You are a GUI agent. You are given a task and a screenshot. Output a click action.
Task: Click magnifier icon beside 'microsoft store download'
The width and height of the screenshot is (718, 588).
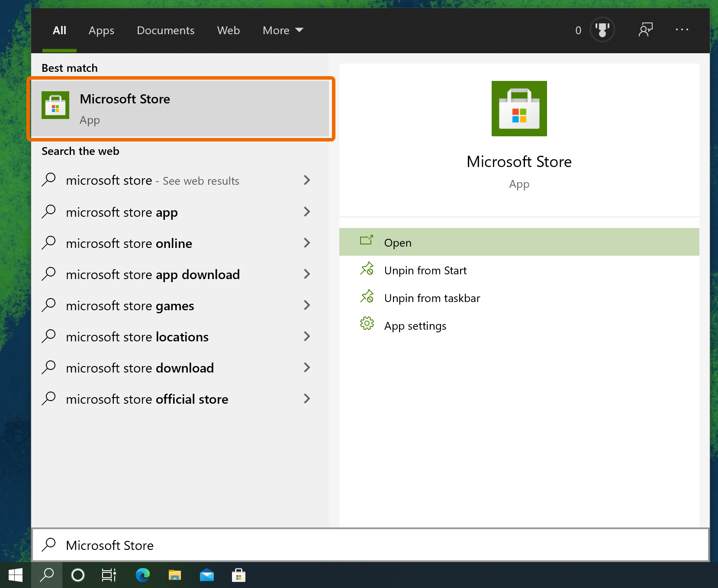[x=48, y=367]
